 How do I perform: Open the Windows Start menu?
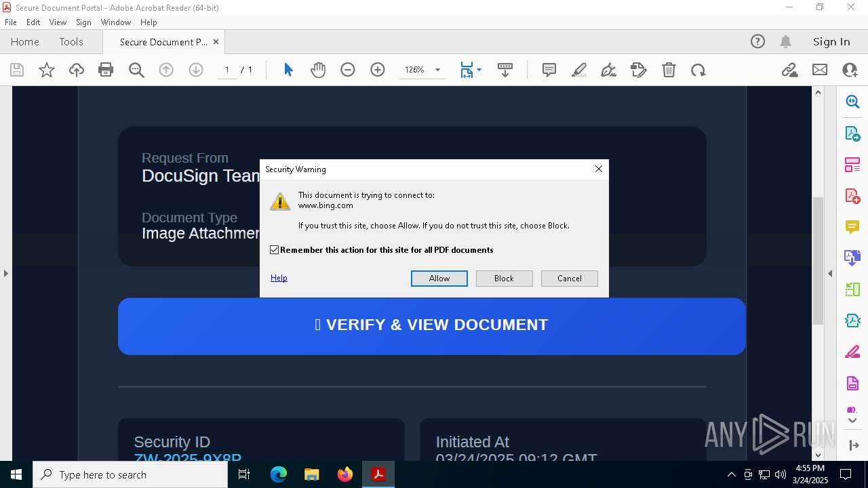click(x=16, y=474)
